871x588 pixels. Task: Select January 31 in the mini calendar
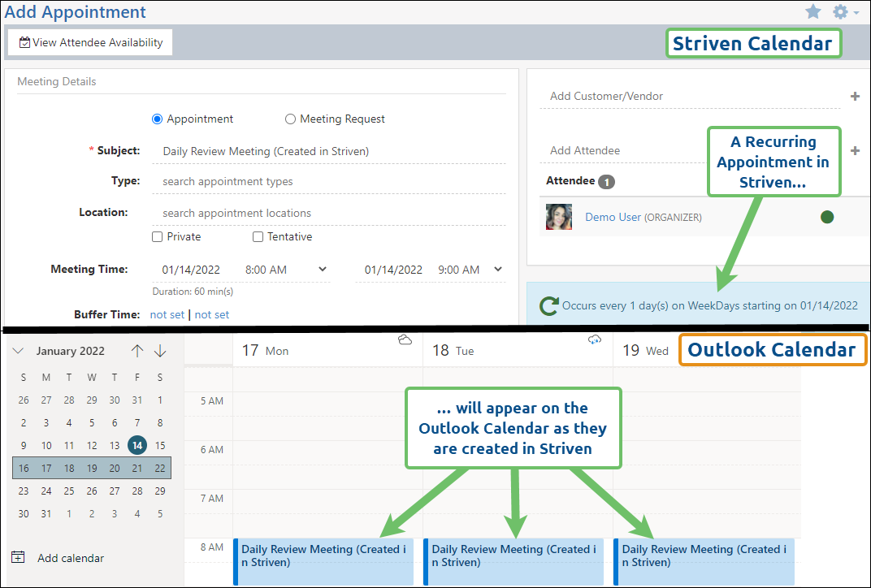pos(46,513)
